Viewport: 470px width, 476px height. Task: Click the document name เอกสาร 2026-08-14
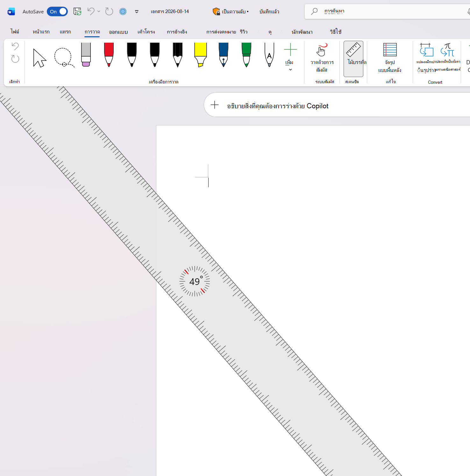click(x=170, y=11)
